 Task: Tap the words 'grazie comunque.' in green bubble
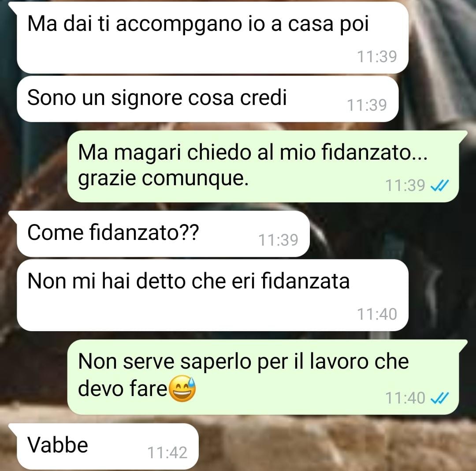164,179
